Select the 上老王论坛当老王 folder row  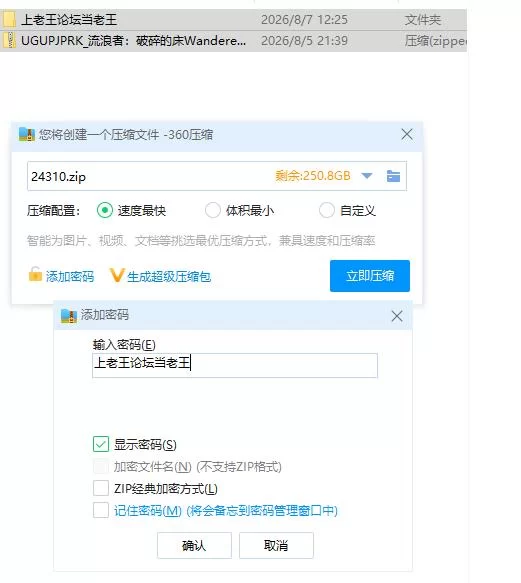click(233, 19)
